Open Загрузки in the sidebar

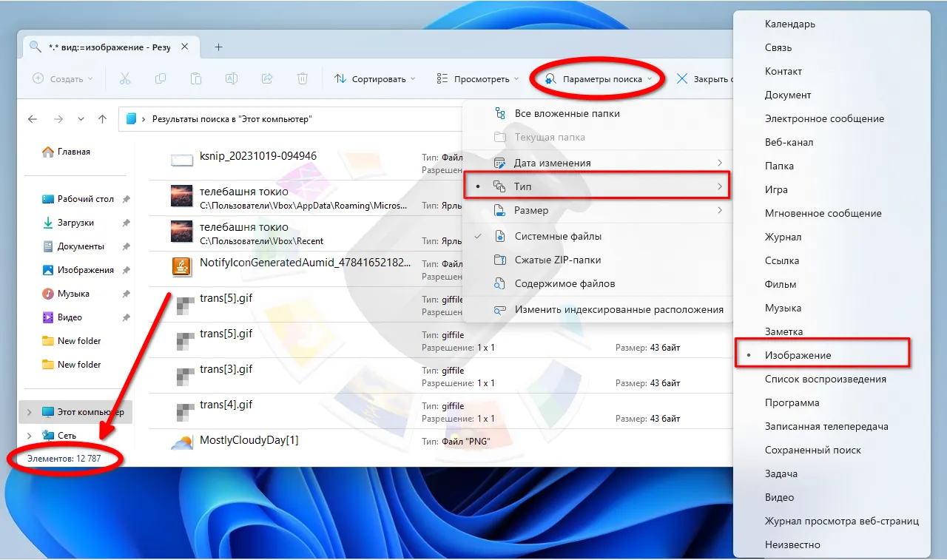pyautogui.click(x=75, y=223)
